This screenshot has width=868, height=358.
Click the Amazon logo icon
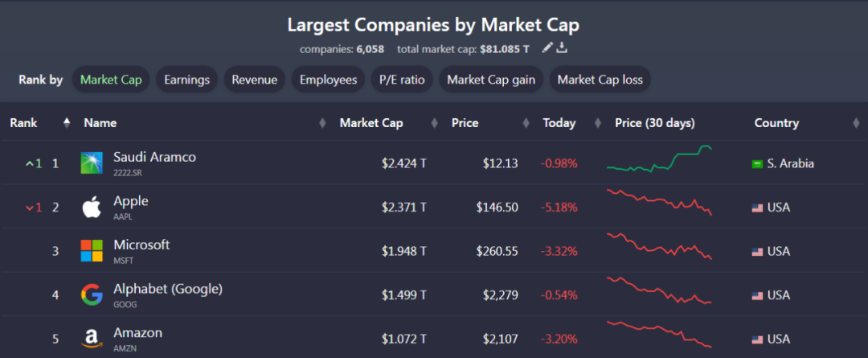(x=92, y=339)
